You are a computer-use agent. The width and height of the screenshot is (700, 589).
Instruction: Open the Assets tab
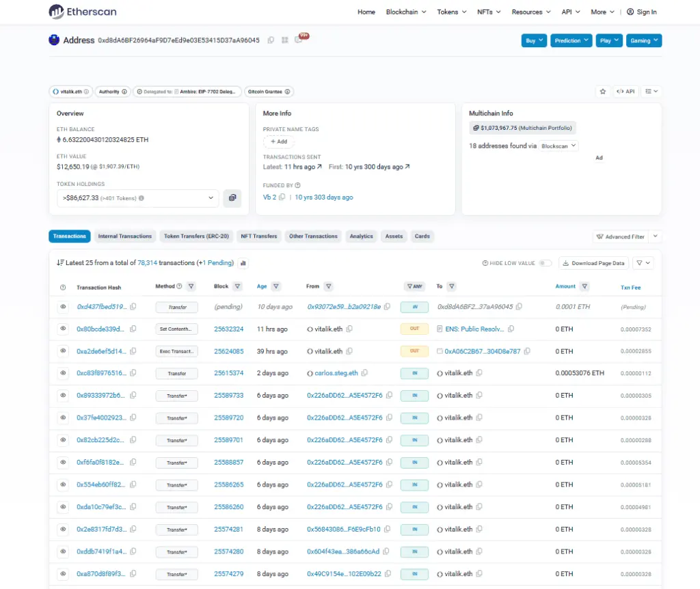394,236
